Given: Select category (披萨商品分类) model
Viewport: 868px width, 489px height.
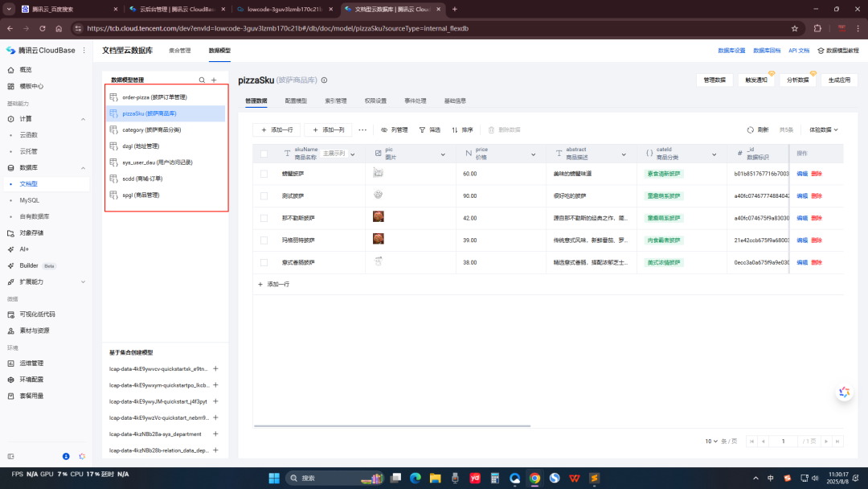Looking at the screenshot, I should tap(166, 130).
